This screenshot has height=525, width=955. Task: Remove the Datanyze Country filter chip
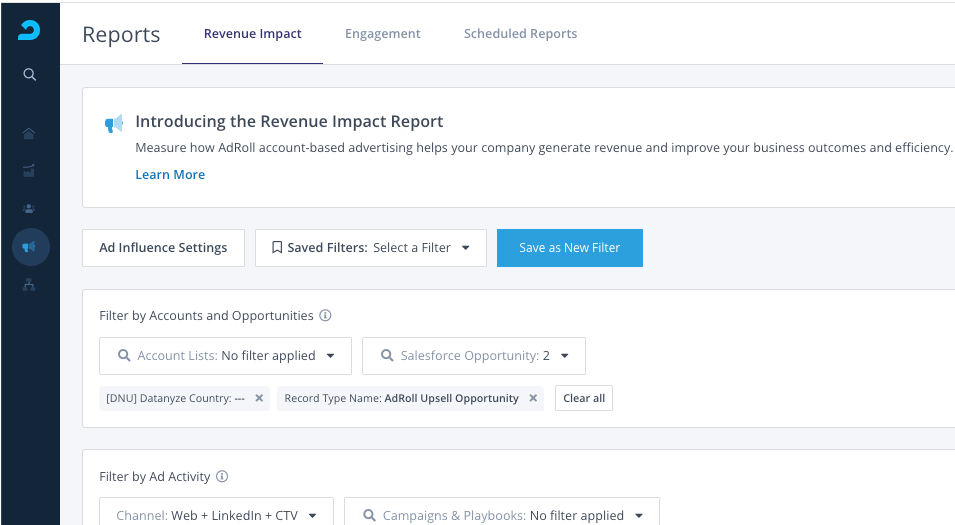(x=259, y=398)
